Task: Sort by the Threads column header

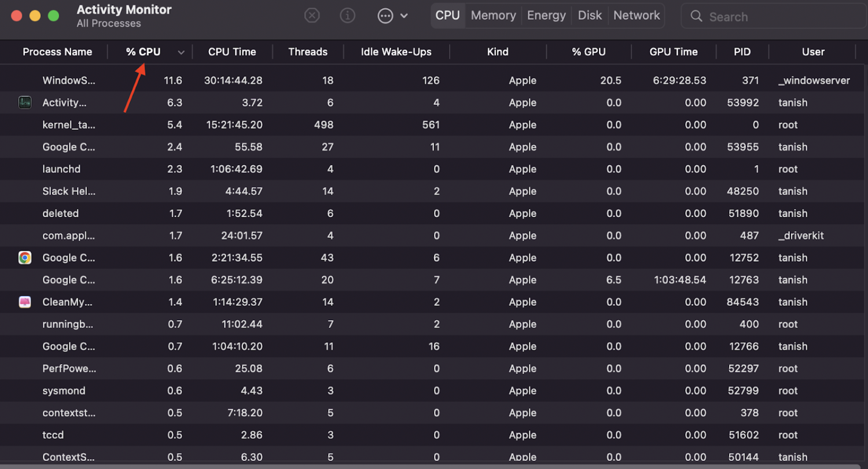Action: tap(308, 52)
